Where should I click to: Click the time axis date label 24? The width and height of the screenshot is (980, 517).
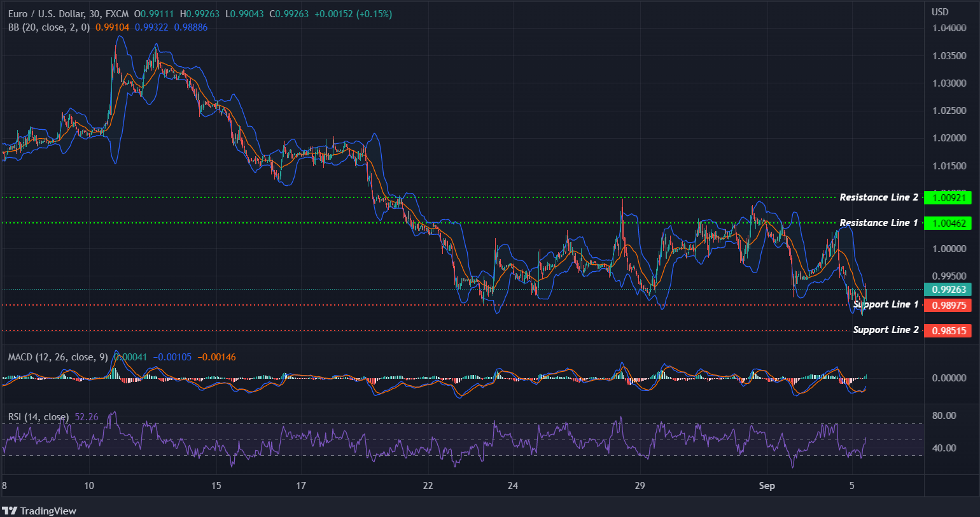point(513,486)
